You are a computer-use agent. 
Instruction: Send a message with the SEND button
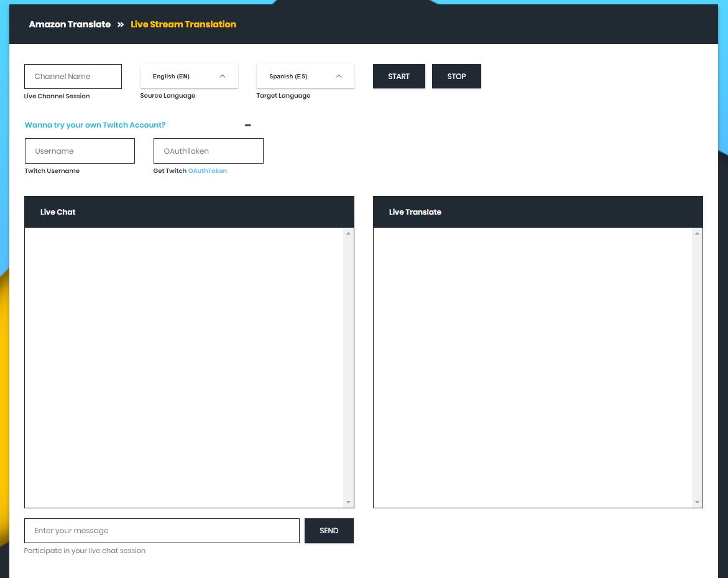click(x=329, y=531)
